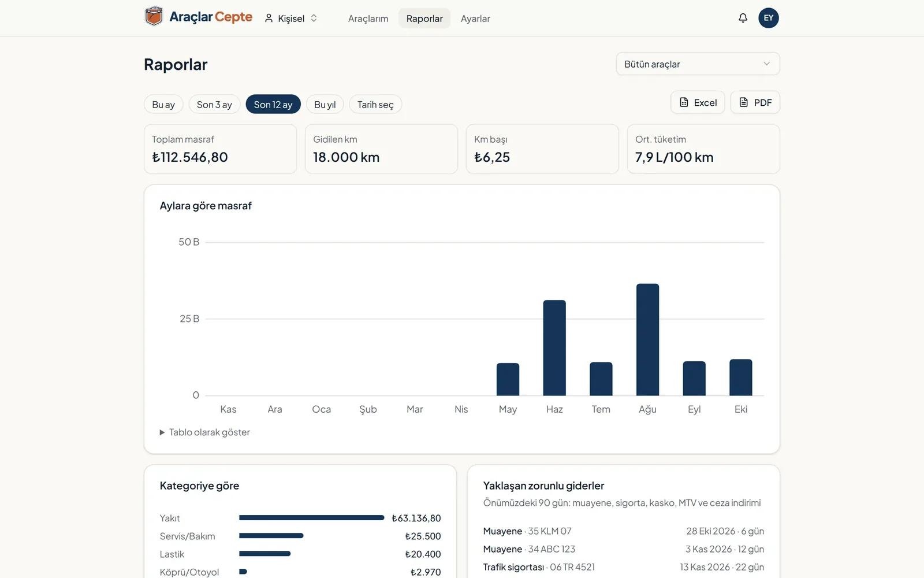Click the May bar in the chart
924x578 pixels.
tap(508, 380)
